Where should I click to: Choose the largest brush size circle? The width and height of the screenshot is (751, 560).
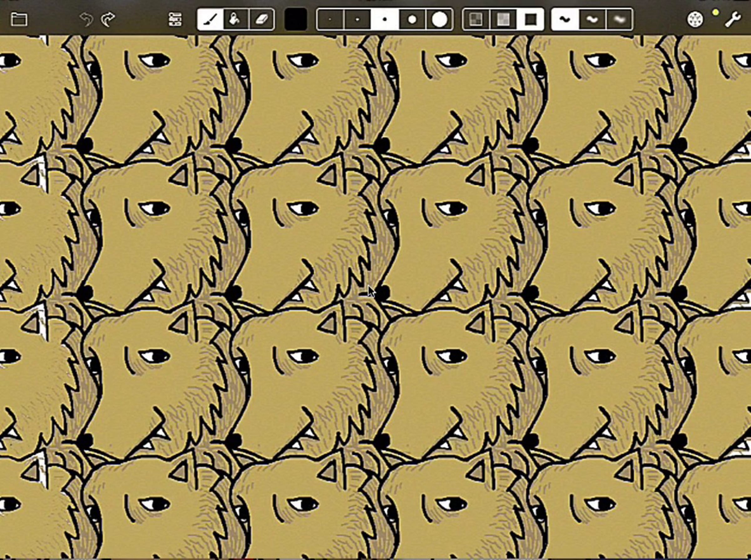439,19
